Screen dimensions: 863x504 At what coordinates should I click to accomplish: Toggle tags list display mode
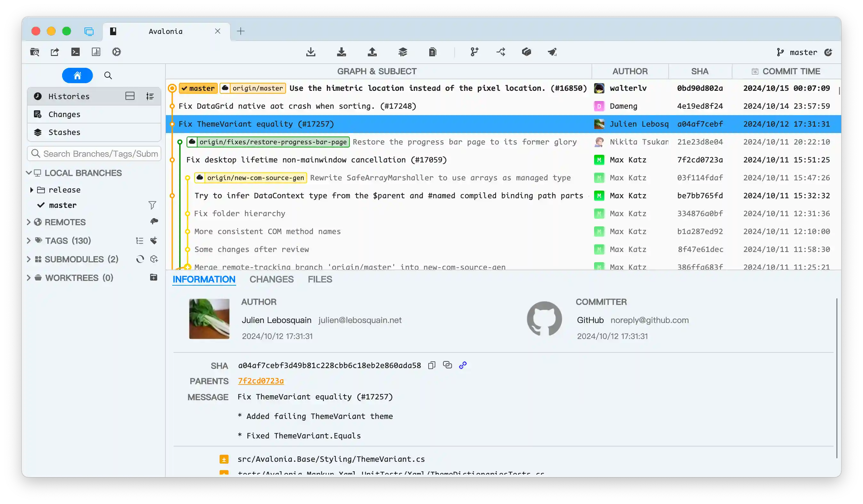[x=139, y=240]
